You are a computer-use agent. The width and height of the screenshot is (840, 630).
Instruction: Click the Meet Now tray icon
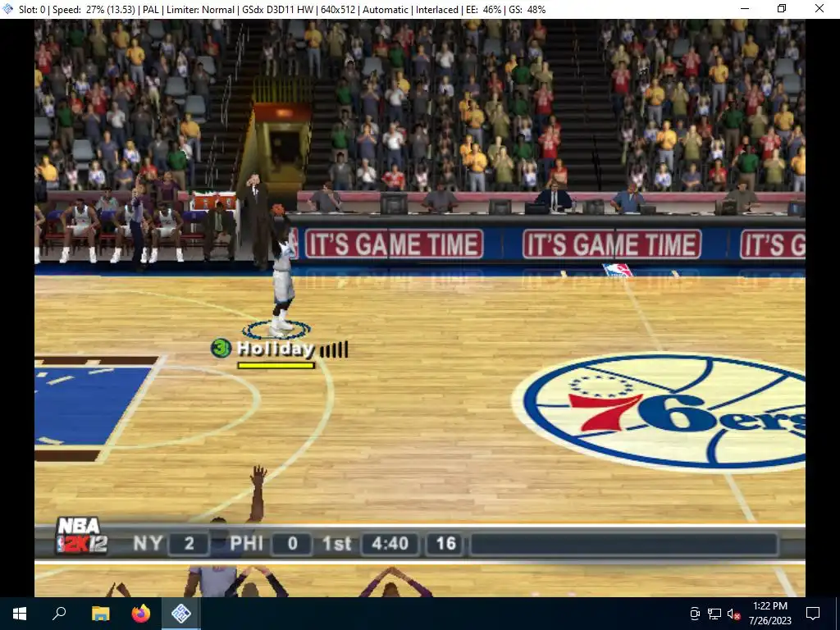point(695,614)
